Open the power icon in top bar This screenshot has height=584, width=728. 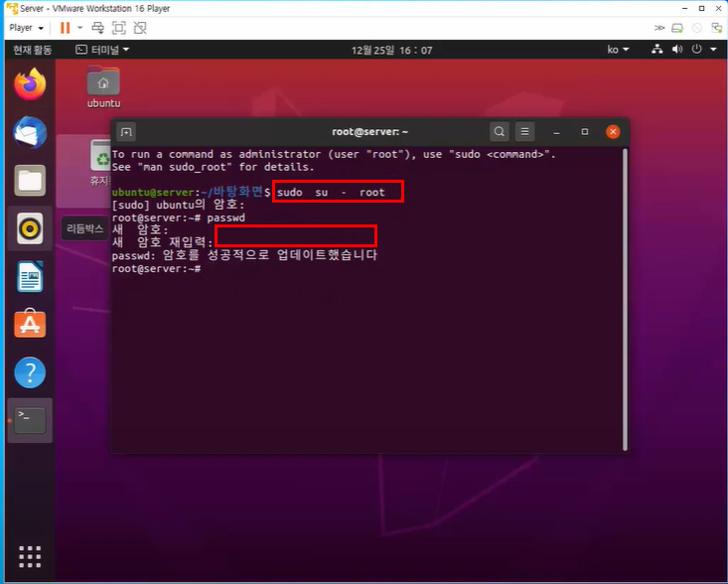[x=696, y=50]
